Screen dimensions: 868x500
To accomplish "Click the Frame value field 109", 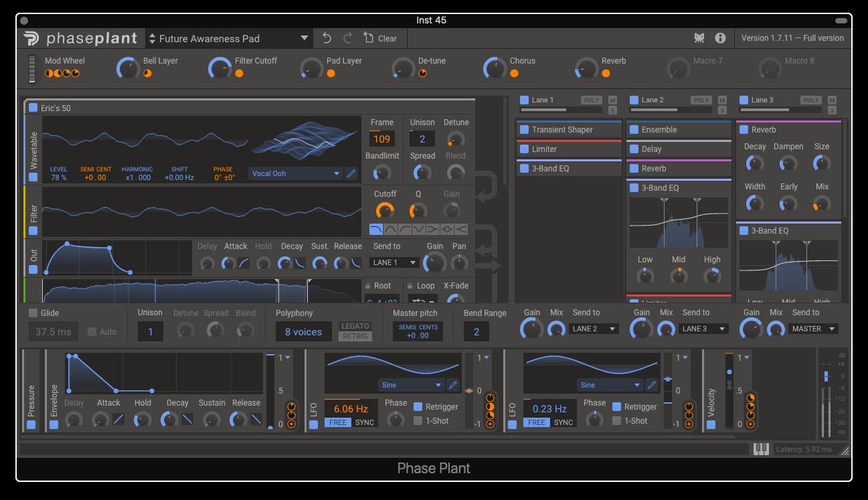I will click(381, 139).
